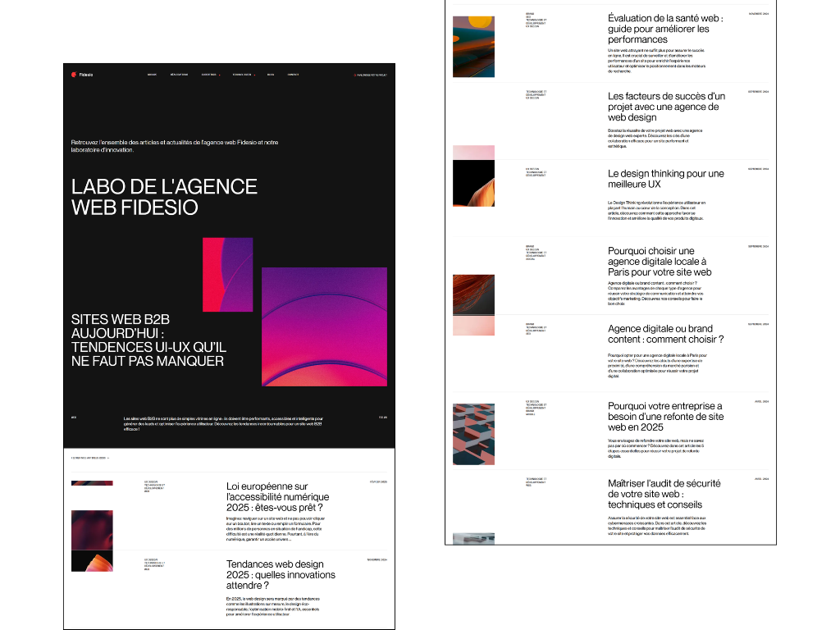840x630 pixels.
Task: Open the accessibilité numérique 2025 article
Action: pyautogui.click(x=277, y=497)
